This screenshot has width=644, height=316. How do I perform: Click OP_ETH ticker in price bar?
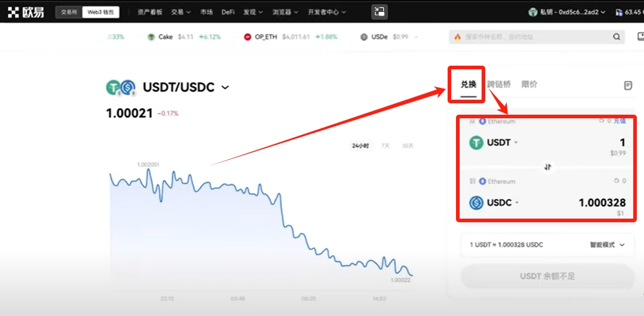(291, 37)
